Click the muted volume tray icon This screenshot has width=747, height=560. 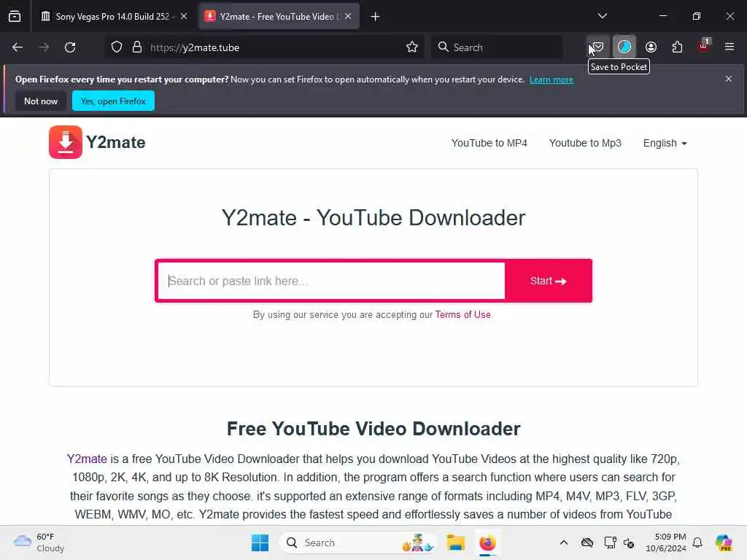[x=629, y=542]
